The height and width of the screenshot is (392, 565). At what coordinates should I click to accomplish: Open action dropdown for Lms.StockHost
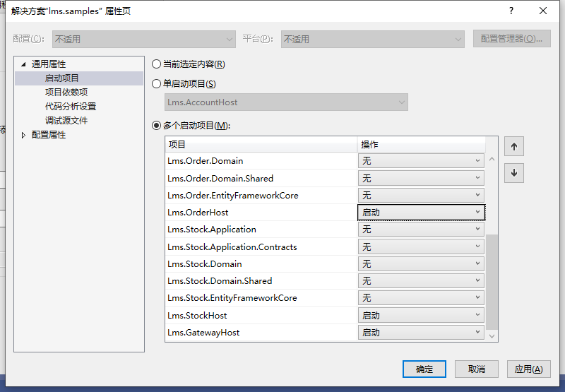[421, 315]
